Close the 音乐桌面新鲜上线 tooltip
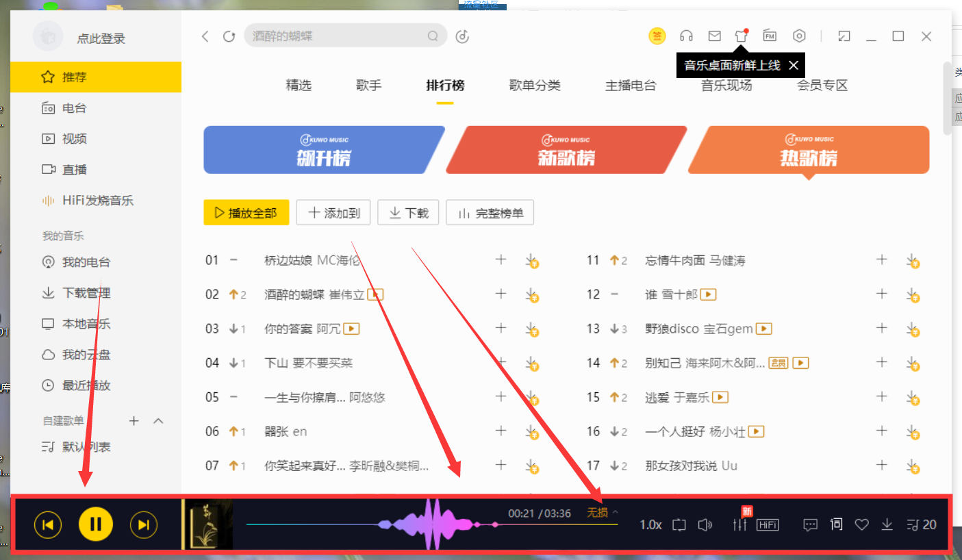This screenshot has height=560, width=962. [x=794, y=65]
